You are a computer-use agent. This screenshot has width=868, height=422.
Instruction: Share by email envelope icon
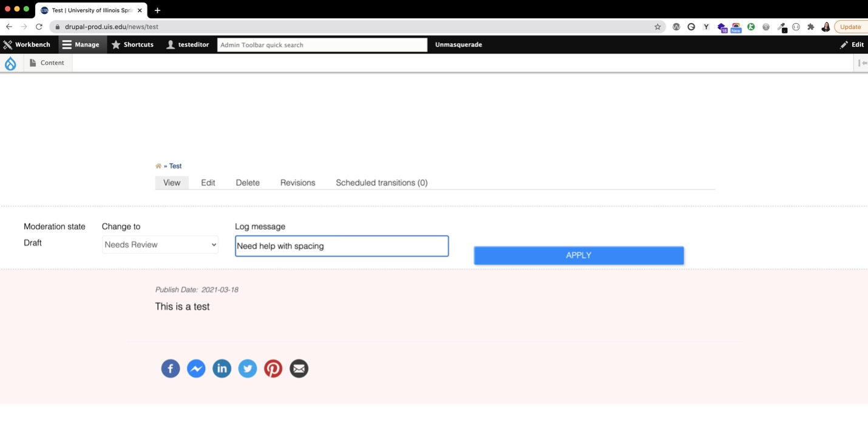(299, 368)
